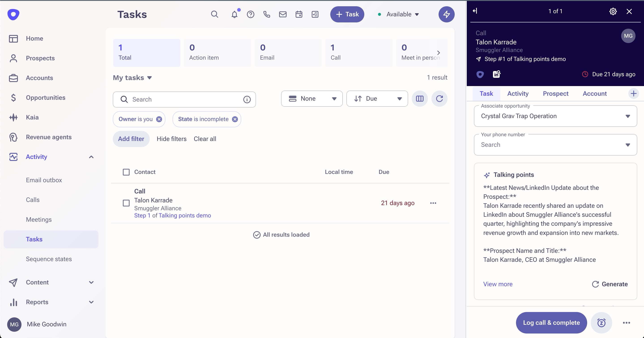Snooze task with the alarm clock icon
644x338 pixels.
tap(601, 323)
